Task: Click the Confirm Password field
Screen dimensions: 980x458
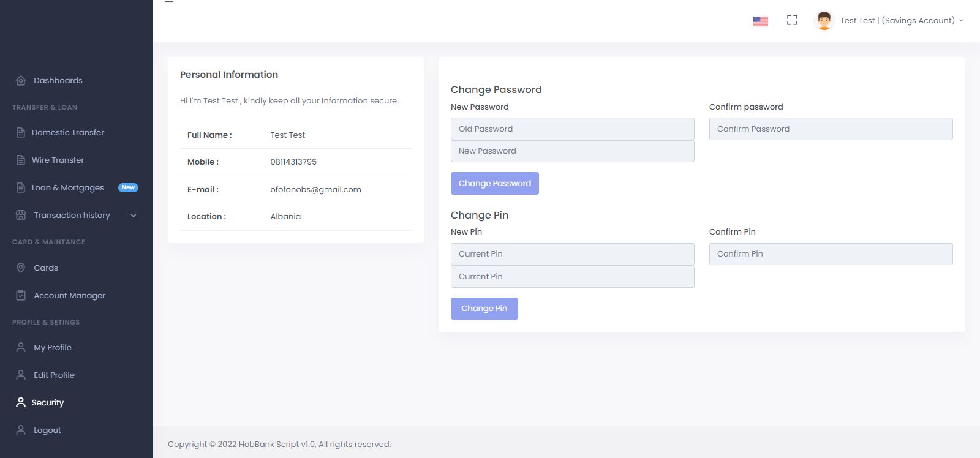Action: (x=831, y=129)
